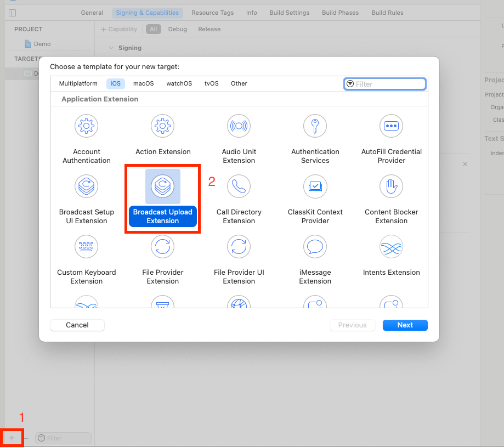Add a new target with plus button

click(12, 438)
